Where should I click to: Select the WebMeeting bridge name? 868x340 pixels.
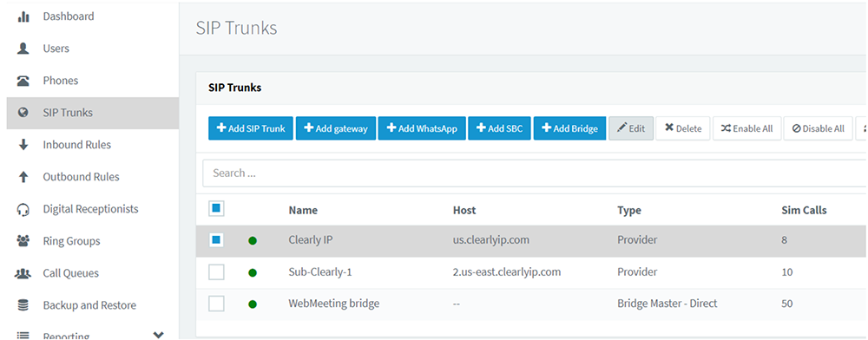pos(334,304)
